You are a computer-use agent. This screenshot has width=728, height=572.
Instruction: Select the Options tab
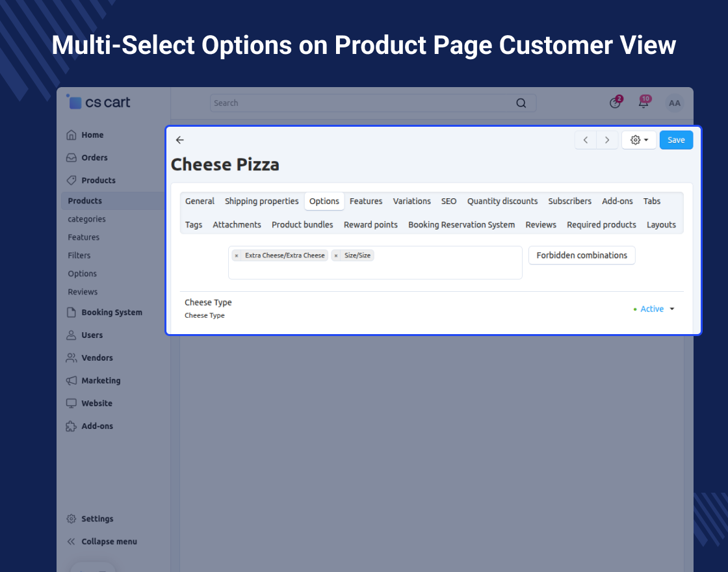coord(324,201)
